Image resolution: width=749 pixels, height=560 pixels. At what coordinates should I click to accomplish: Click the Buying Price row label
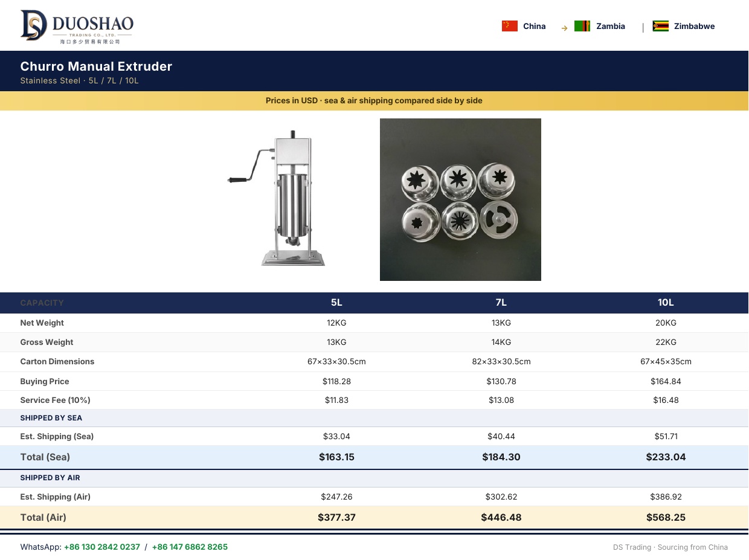tap(45, 381)
